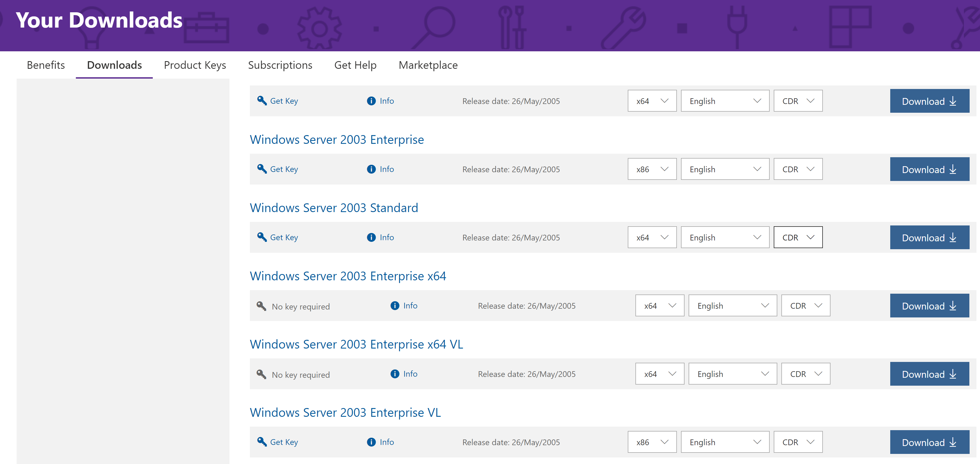Open English dropdown for Windows Server 2003 Standard
This screenshot has width=980, height=464.
725,237
